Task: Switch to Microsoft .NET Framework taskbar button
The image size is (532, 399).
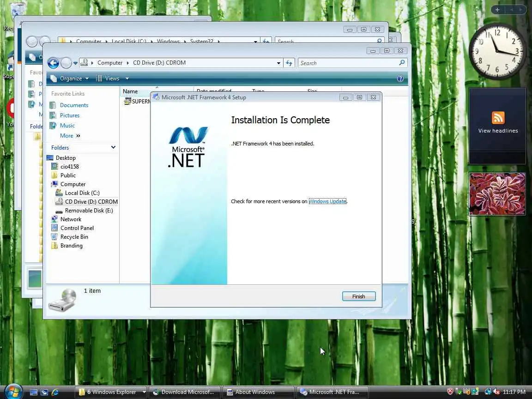Action: point(333,392)
